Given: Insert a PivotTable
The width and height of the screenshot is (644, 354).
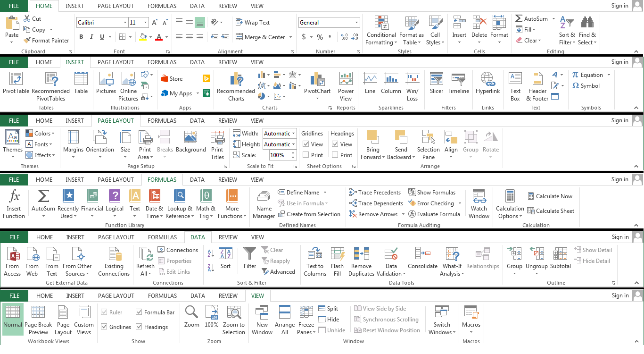Looking at the screenshot, I should point(16,83).
